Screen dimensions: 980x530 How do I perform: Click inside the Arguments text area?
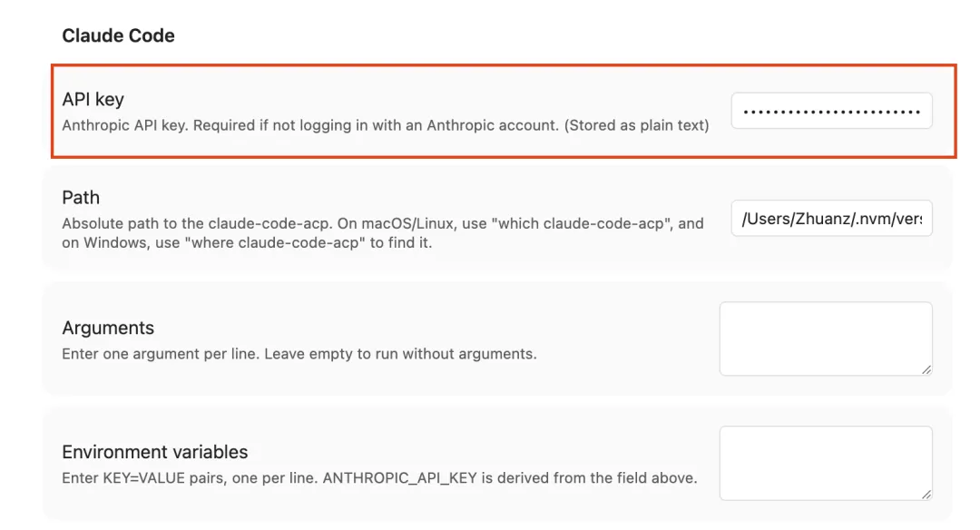825,338
